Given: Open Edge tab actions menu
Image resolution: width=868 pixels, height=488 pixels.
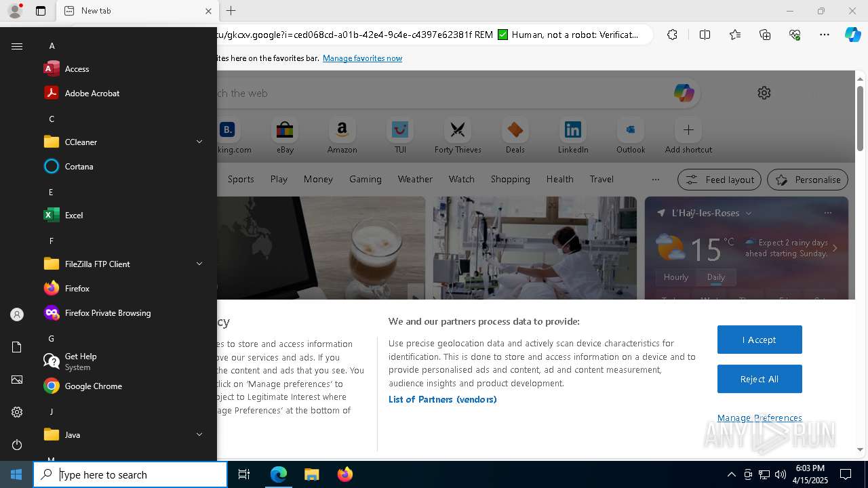Looking at the screenshot, I should click(x=41, y=11).
